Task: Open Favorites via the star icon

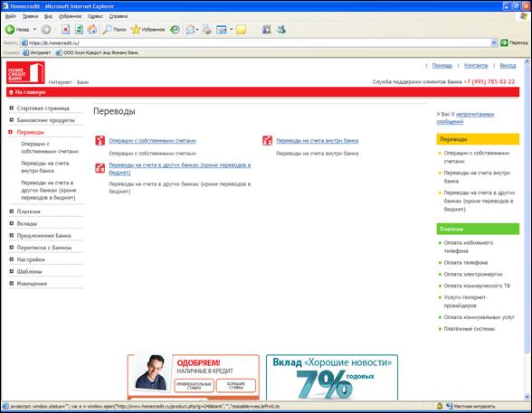Action: (x=136, y=30)
